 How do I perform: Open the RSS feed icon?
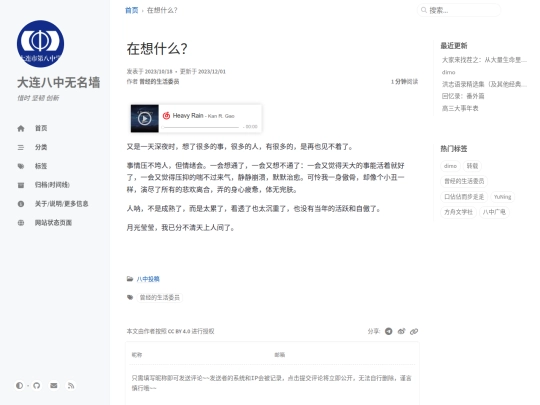click(71, 385)
